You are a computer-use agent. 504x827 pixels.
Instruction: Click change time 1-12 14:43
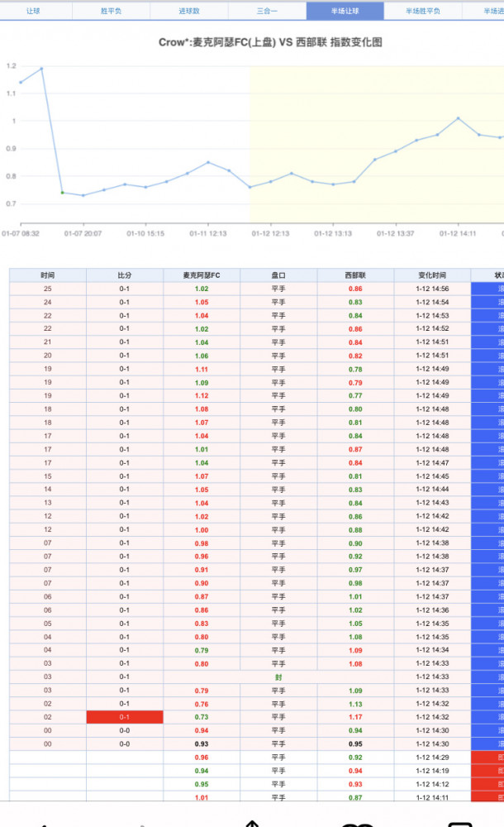pos(432,503)
